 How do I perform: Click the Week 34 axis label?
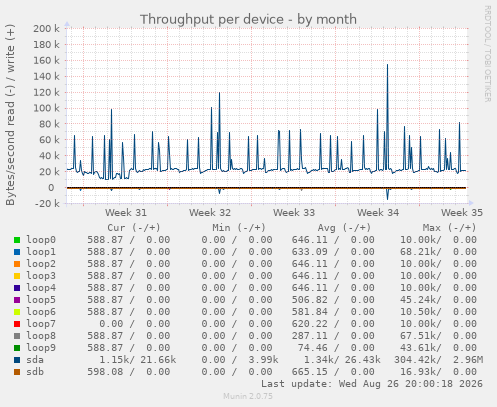[x=378, y=213]
